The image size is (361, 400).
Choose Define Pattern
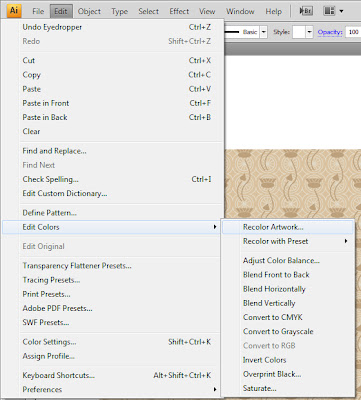click(x=113, y=213)
